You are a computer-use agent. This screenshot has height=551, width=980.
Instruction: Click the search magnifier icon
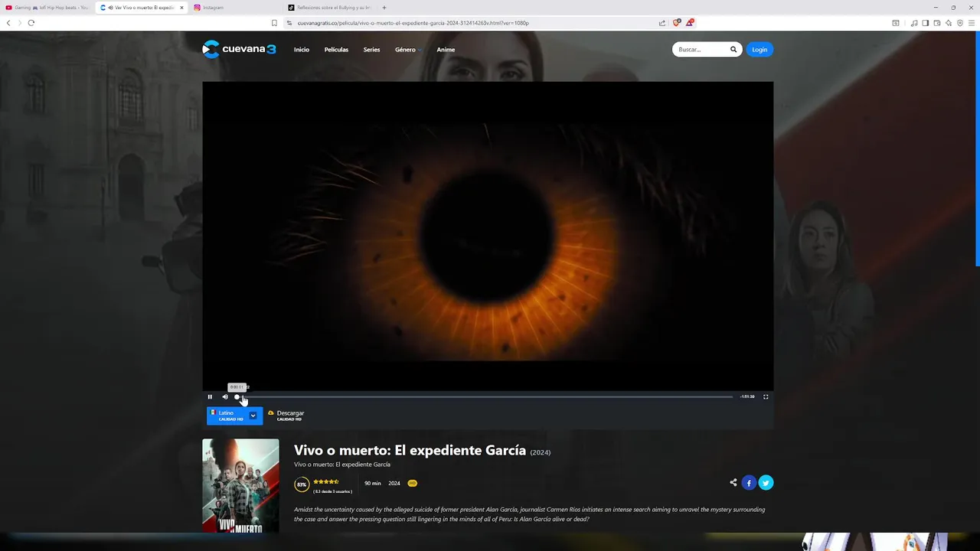click(733, 50)
